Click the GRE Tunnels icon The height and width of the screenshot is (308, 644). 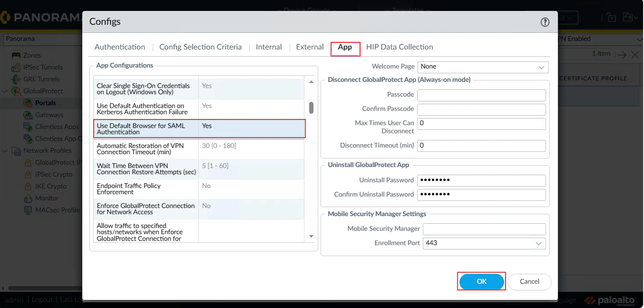16,79
